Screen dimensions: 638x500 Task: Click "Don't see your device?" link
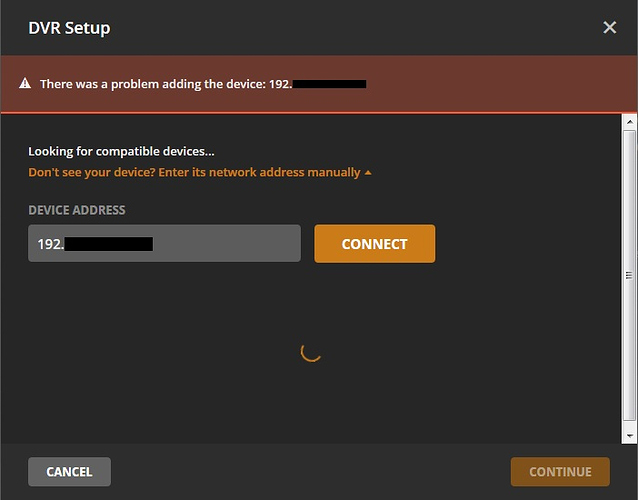point(194,172)
